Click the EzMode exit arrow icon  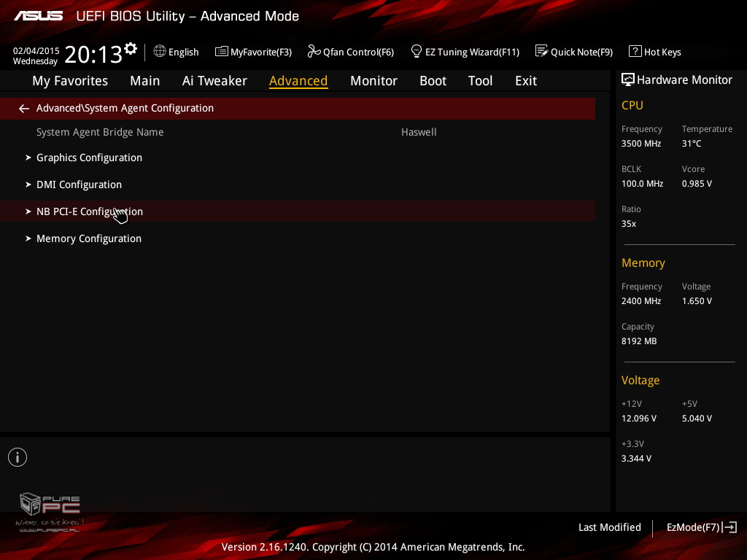pyautogui.click(x=729, y=527)
